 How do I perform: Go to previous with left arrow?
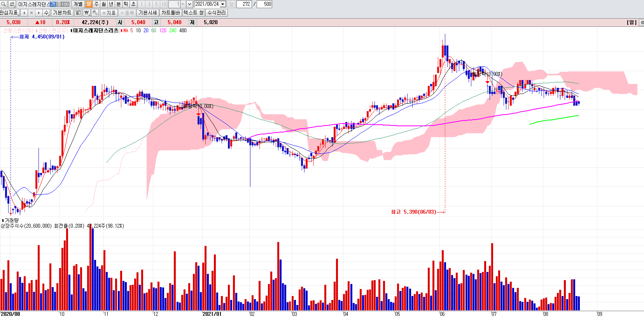click(x=24, y=12)
